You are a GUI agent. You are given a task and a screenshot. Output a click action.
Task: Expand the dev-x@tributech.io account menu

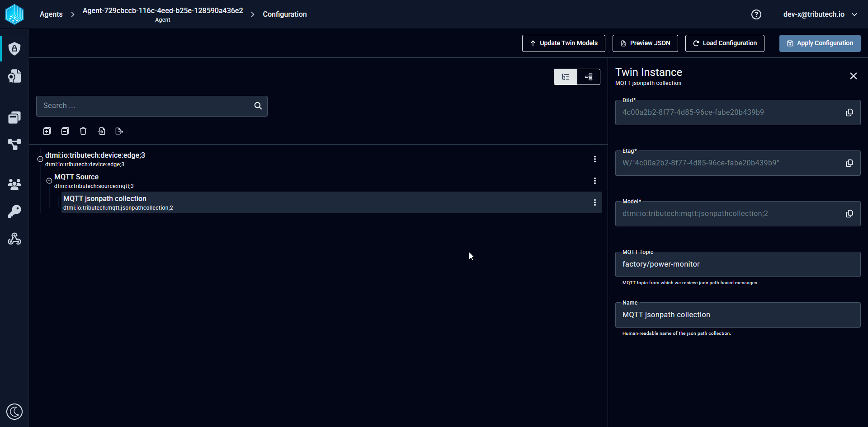820,14
